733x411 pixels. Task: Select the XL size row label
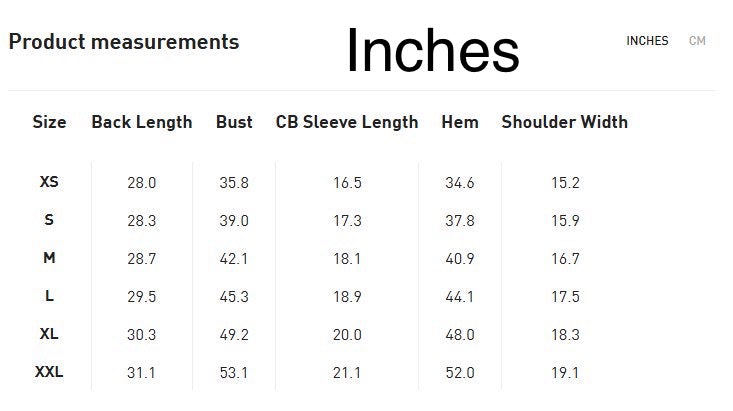(49, 334)
